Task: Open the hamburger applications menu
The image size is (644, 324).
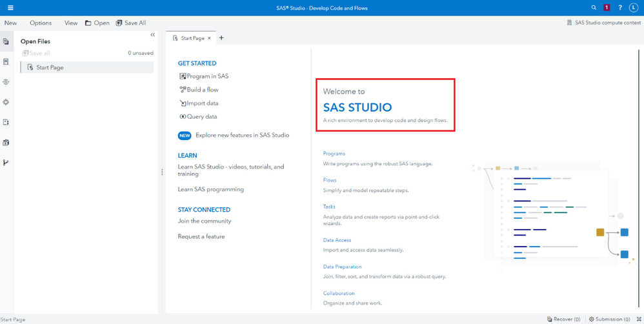Action: [x=10, y=8]
